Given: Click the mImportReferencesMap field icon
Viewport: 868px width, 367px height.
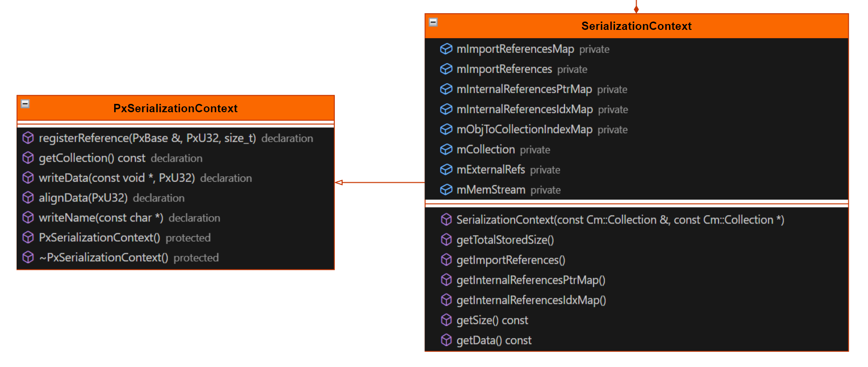Looking at the screenshot, I should (446, 49).
